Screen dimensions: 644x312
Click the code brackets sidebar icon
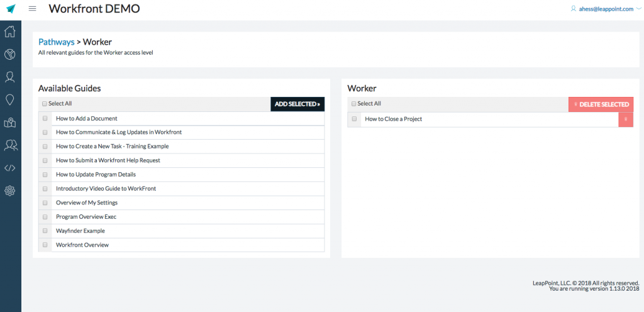[x=10, y=168]
